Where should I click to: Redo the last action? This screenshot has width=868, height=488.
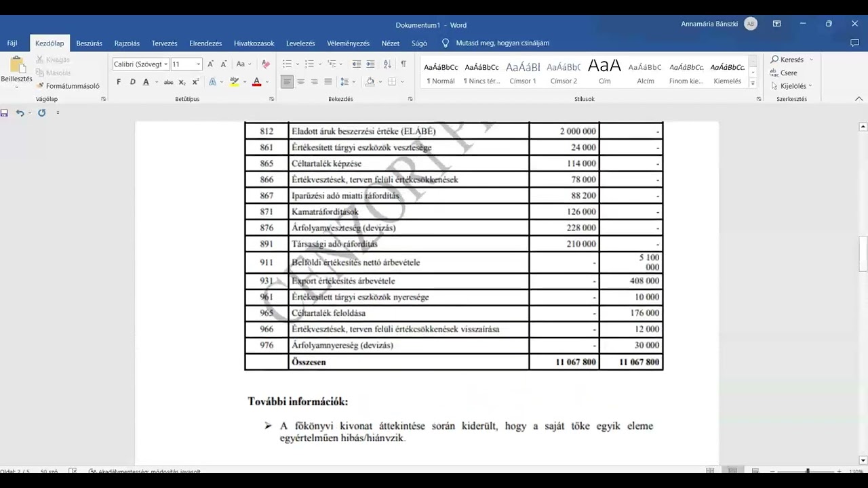41,113
